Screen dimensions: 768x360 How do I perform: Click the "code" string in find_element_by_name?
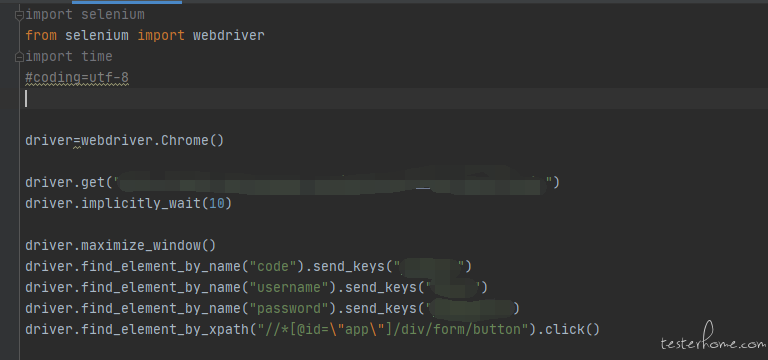tap(273, 266)
